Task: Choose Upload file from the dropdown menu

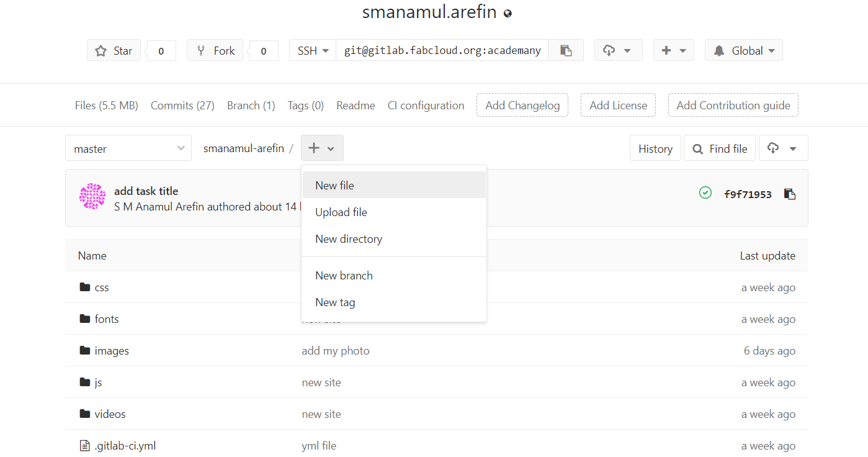Action: point(341,212)
